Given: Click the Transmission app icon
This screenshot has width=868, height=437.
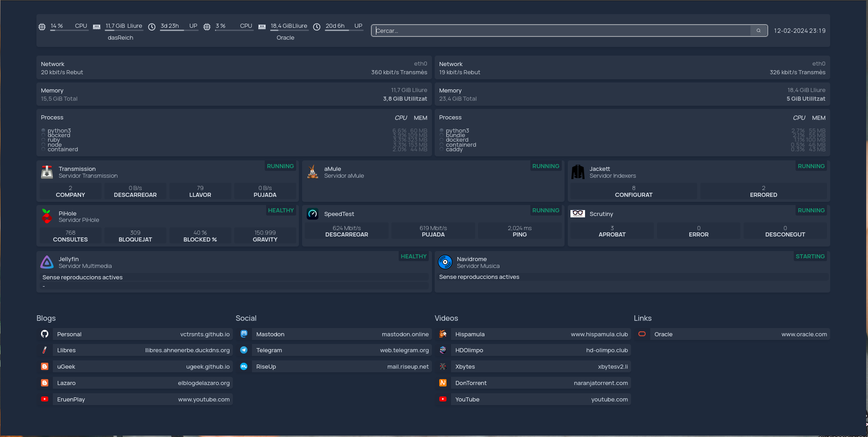Looking at the screenshot, I should pyautogui.click(x=47, y=172).
